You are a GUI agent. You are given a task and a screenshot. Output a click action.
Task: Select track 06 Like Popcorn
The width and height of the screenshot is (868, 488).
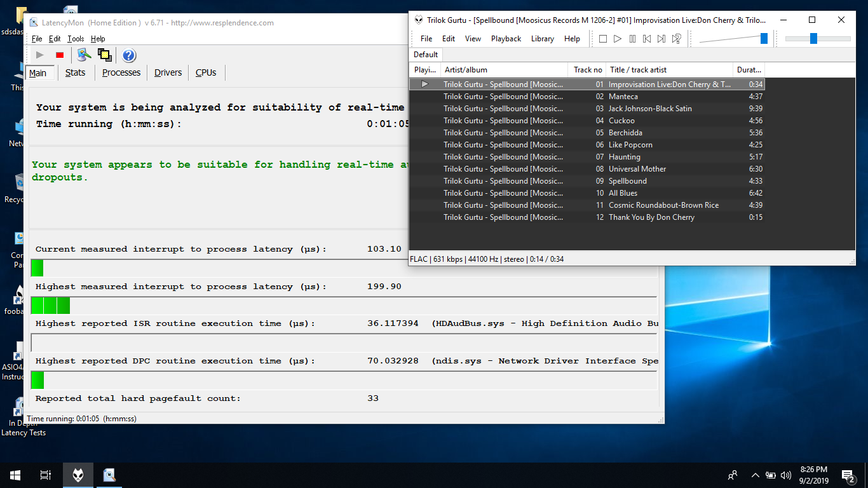coord(587,145)
